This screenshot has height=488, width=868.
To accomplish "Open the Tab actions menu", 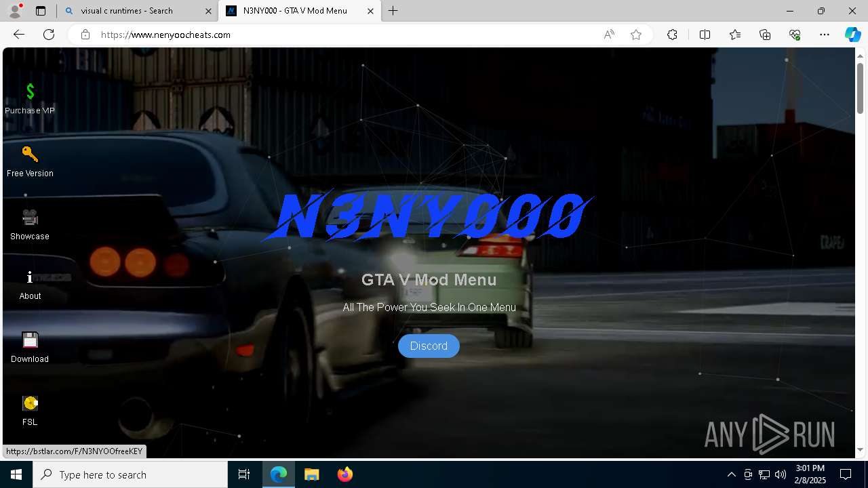I will (x=41, y=11).
